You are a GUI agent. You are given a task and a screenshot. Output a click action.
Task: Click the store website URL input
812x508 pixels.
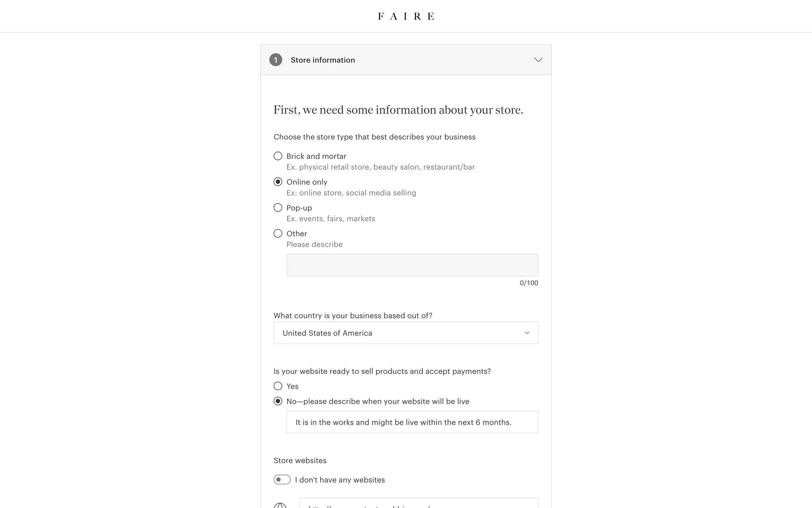(419, 504)
